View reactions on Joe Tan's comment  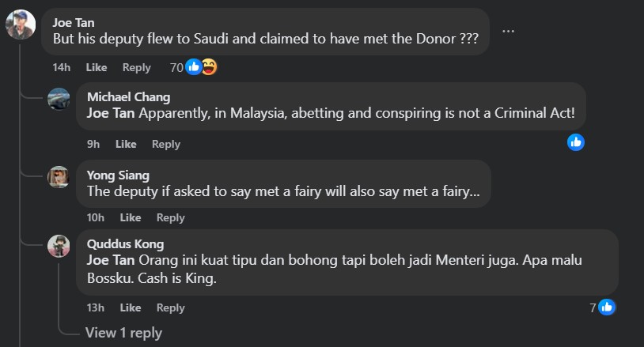194,67
